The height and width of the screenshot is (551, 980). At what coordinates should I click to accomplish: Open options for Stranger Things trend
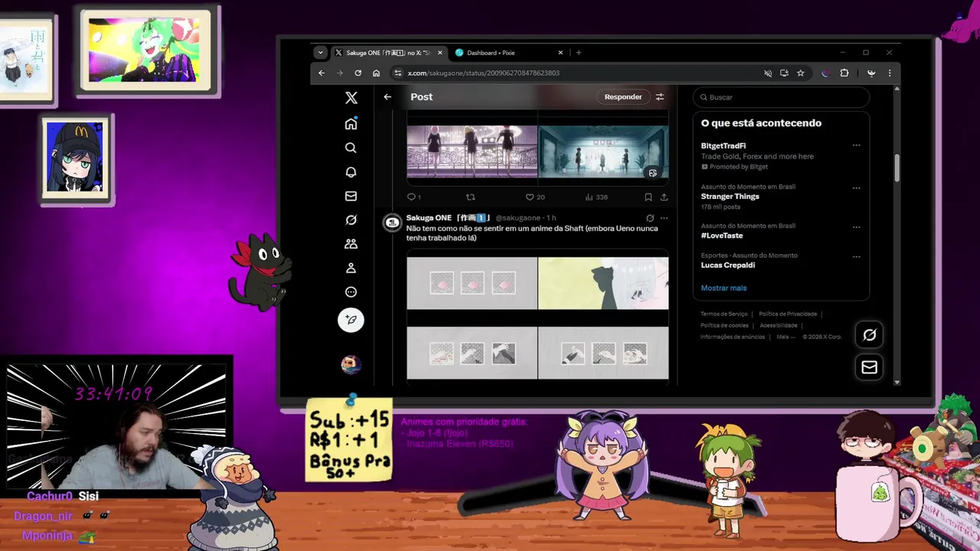857,187
